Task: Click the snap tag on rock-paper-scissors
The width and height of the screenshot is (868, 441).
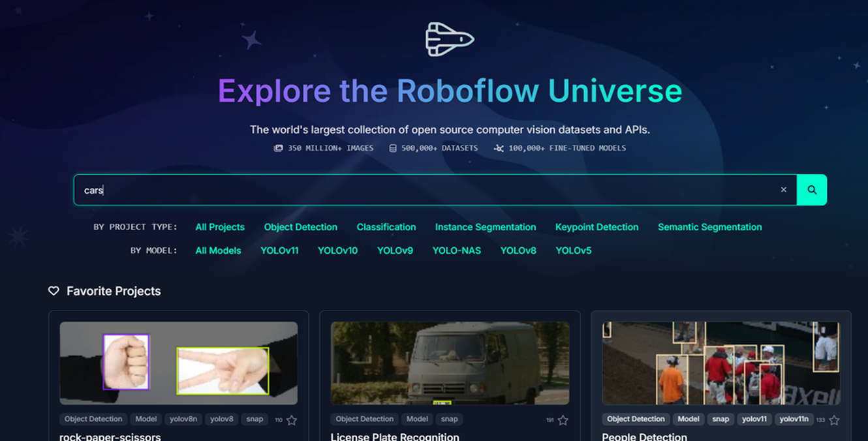Action: (255, 419)
